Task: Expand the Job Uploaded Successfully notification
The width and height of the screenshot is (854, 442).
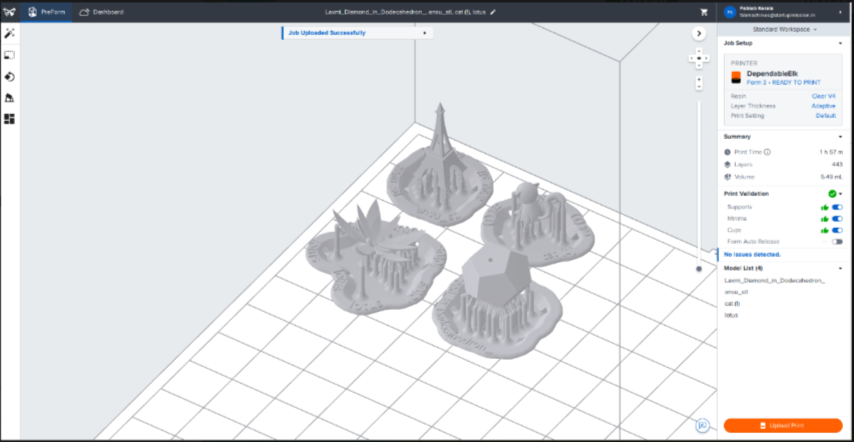Action: (x=424, y=33)
